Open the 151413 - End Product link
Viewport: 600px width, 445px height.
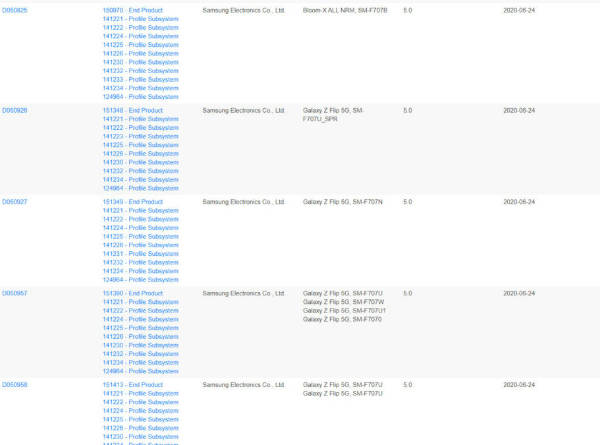pyautogui.click(x=133, y=385)
